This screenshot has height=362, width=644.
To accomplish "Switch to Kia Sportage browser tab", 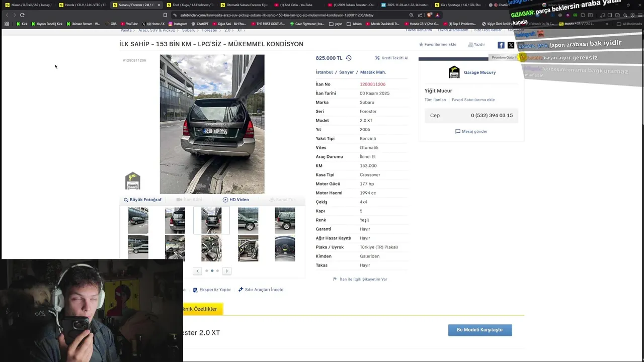I will click(x=458, y=5).
